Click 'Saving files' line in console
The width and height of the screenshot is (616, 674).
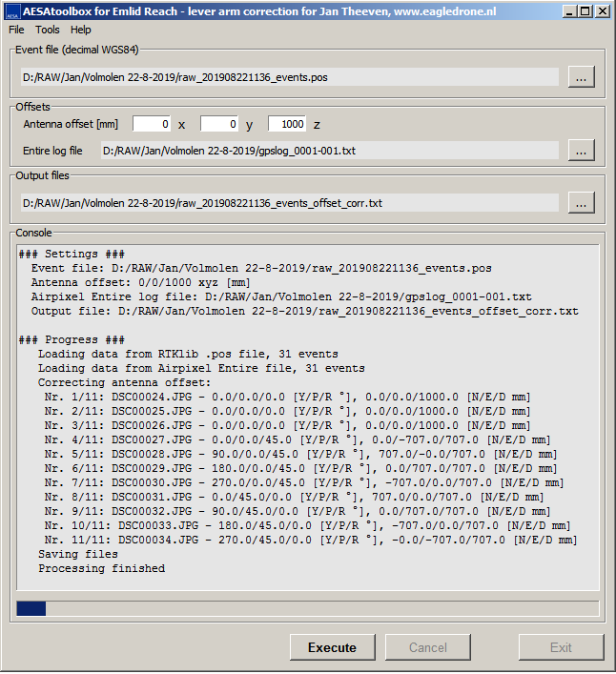coord(78,554)
